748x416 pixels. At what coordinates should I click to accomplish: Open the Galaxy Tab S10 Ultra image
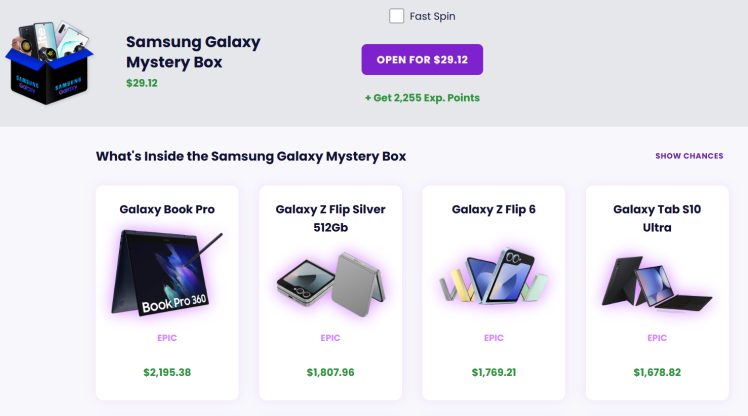(657, 280)
